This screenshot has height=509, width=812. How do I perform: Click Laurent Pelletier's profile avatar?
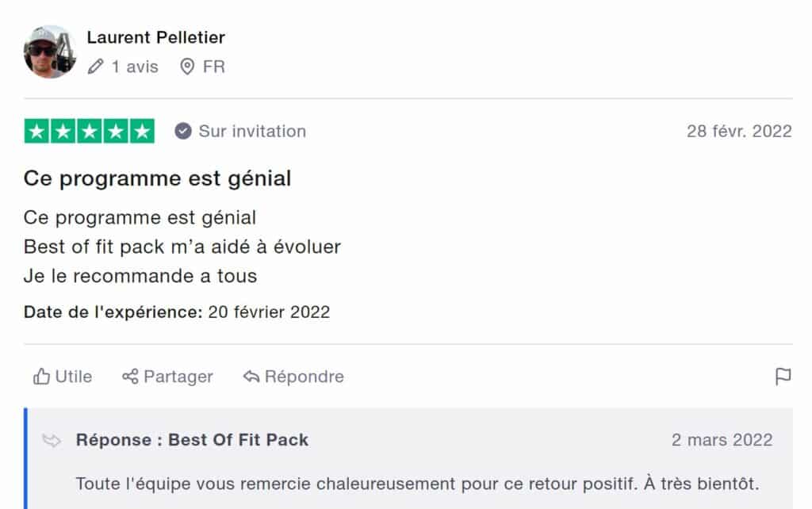(x=50, y=52)
